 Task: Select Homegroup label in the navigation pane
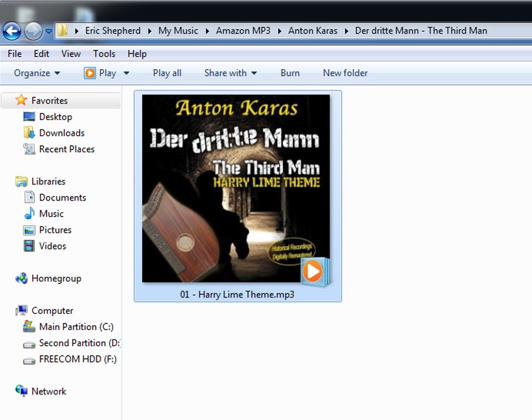point(56,279)
